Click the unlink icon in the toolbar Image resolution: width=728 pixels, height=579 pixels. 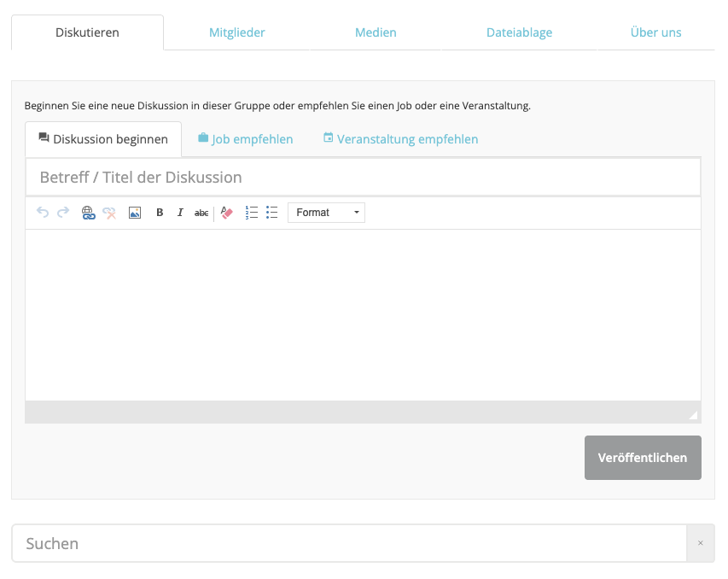pos(110,213)
